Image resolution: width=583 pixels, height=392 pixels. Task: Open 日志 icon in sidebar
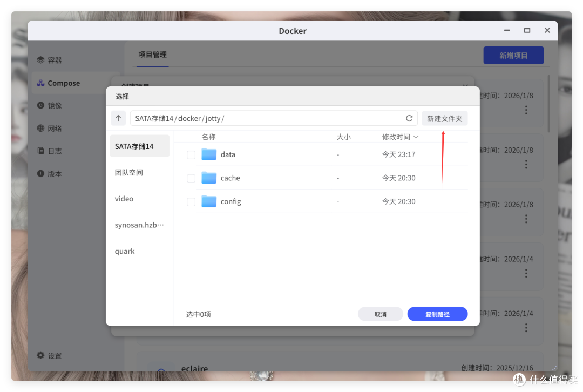pyautogui.click(x=40, y=151)
